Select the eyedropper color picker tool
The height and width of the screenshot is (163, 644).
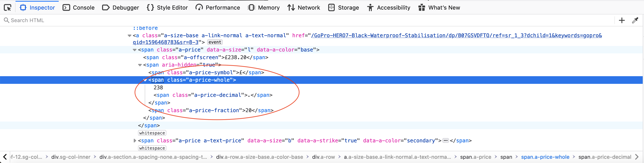click(x=635, y=20)
